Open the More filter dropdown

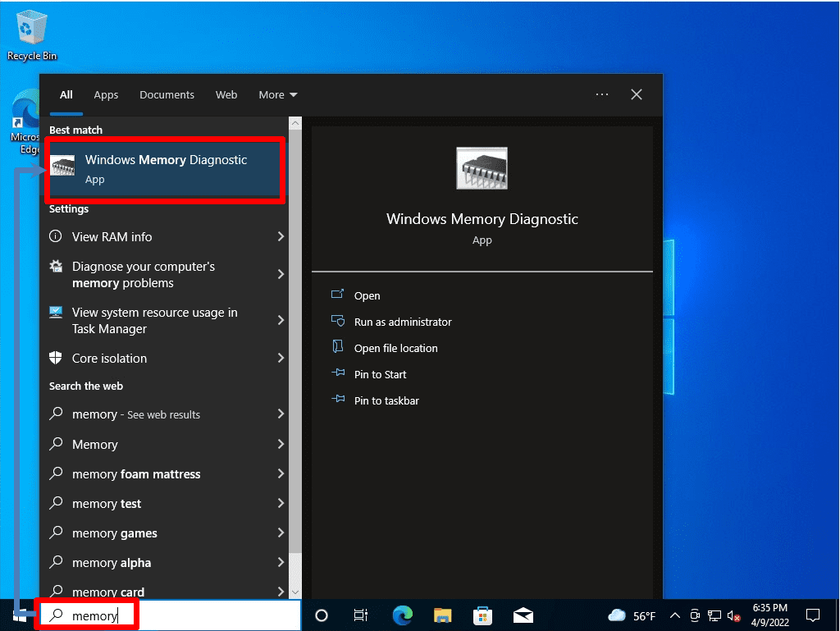(x=277, y=95)
